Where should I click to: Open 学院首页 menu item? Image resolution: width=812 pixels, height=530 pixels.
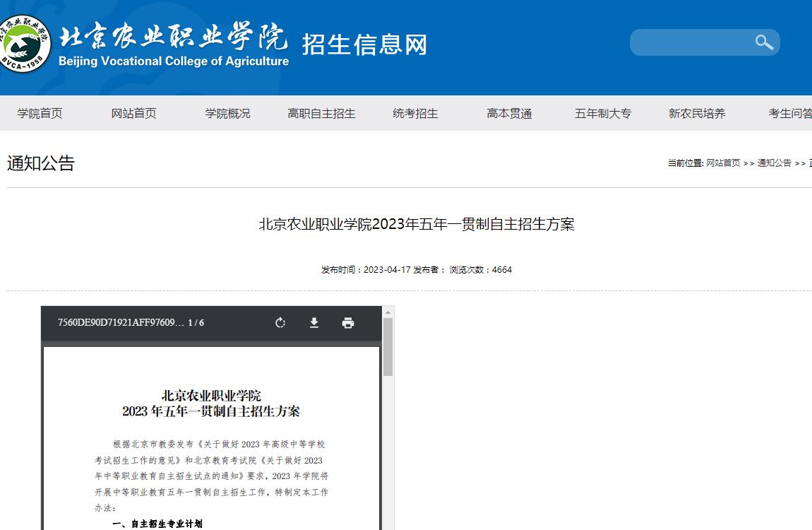(x=40, y=114)
